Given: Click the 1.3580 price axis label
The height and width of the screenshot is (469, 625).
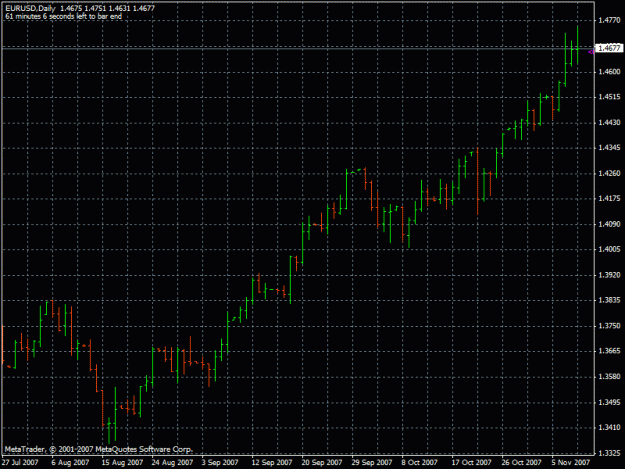Looking at the screenshot, I should [x=610, y=377].
